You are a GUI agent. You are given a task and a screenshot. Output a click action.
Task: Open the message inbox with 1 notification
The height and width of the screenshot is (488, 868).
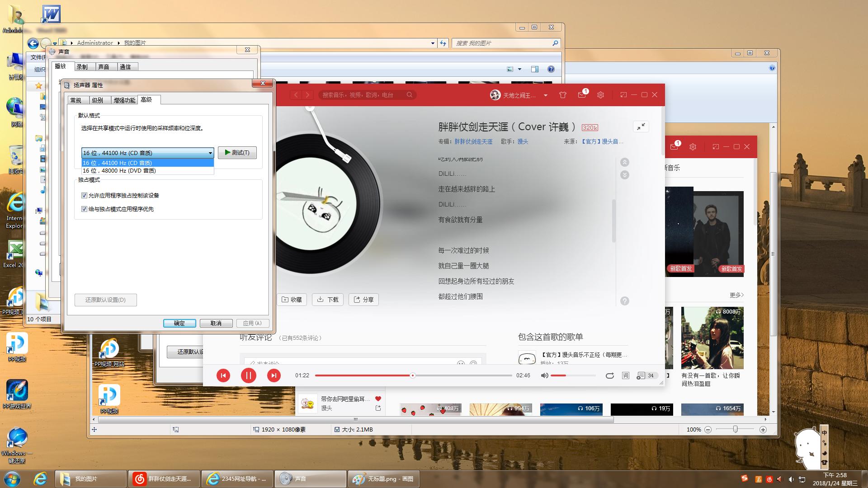pyautogui.click(x=582, y=95)
